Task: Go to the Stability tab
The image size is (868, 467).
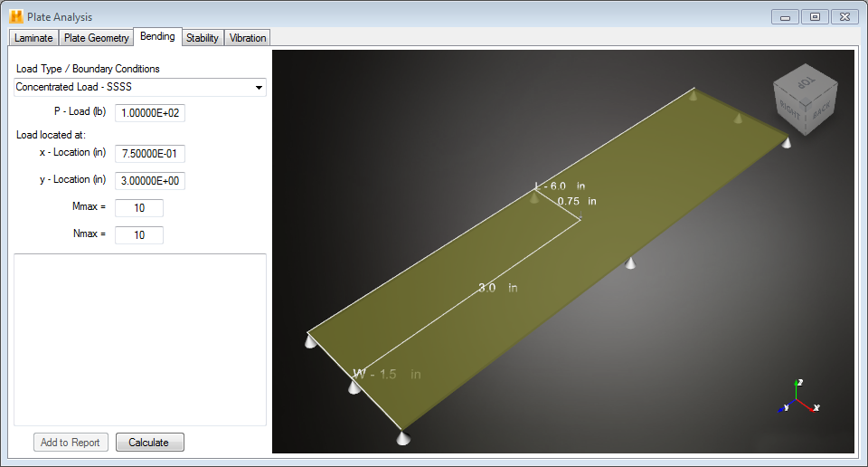Action: click(x=202, y=38)
